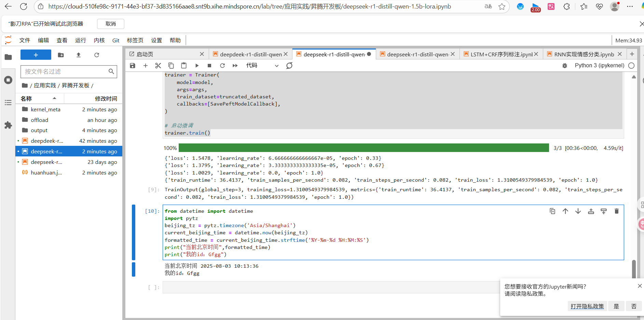
Task: Click the green training progress bar
Action: (x=364, y=148)
